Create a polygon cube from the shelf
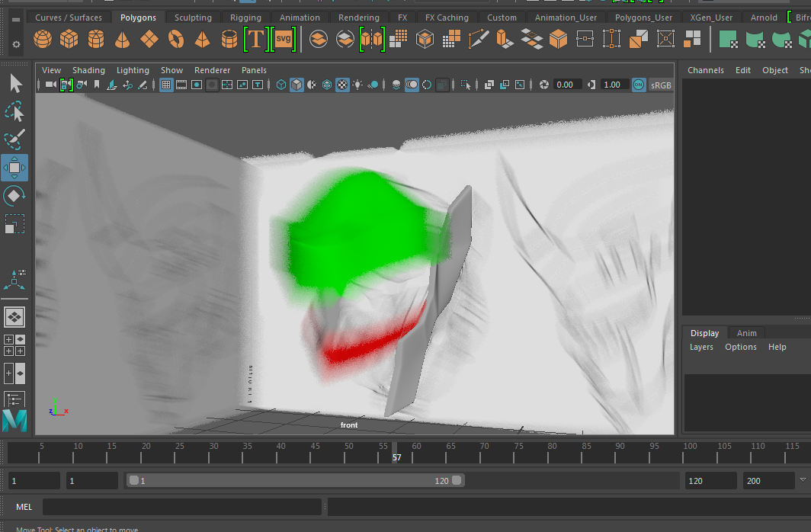 pyautogui.click(x=69, y=38)
